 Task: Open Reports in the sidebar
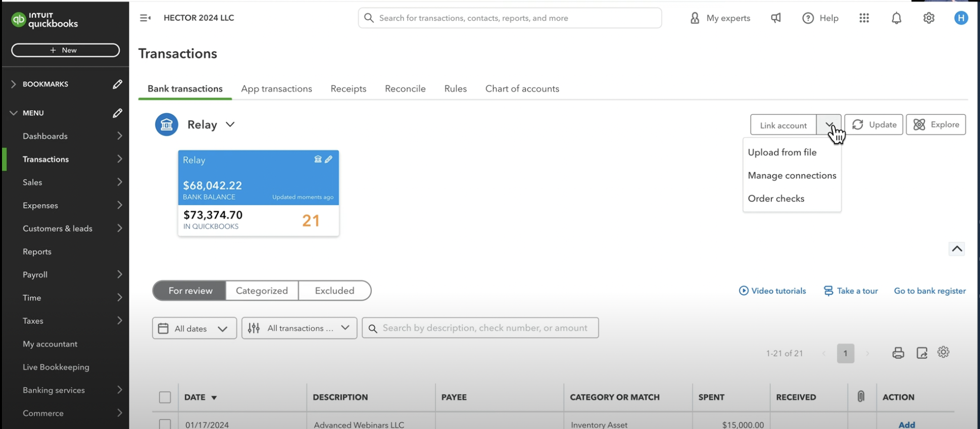pyautogui.click(x=37, y=252)
